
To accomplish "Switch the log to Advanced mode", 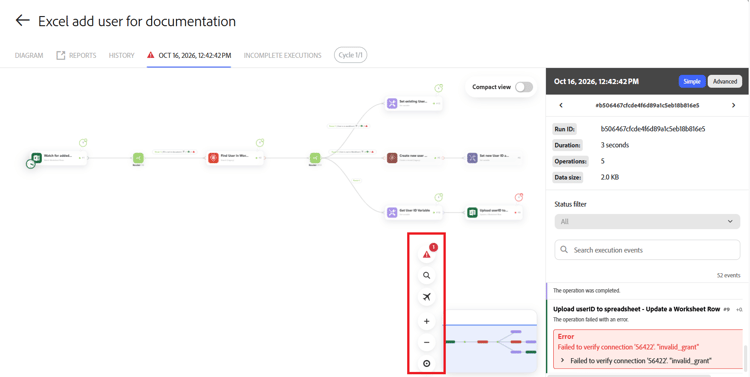I will pos(725,81).
